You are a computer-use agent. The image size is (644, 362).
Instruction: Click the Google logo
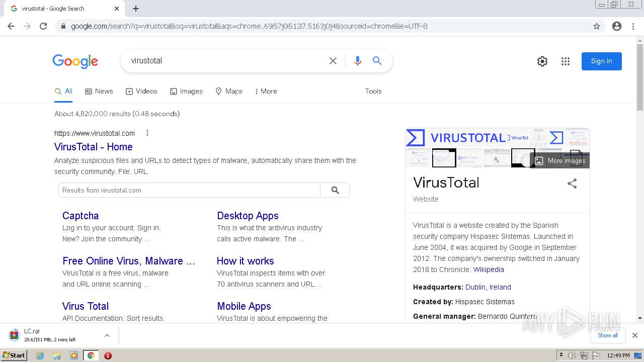(x=75, y=61)
